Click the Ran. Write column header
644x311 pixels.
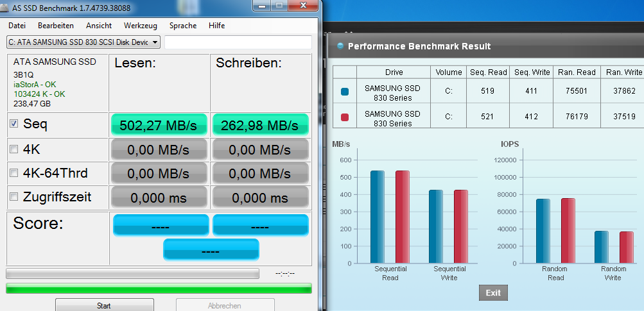623,72
